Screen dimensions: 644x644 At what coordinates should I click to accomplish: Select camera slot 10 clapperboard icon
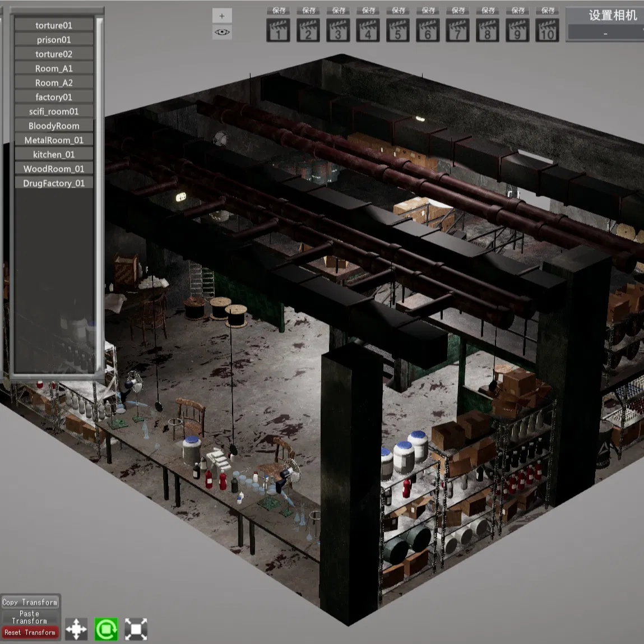(547, 30)
